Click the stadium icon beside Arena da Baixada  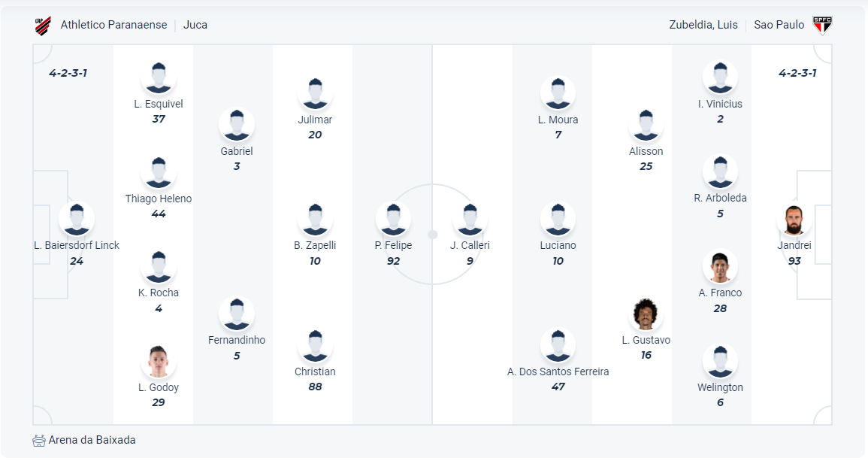pyautogui.click(x=39, y=441)
